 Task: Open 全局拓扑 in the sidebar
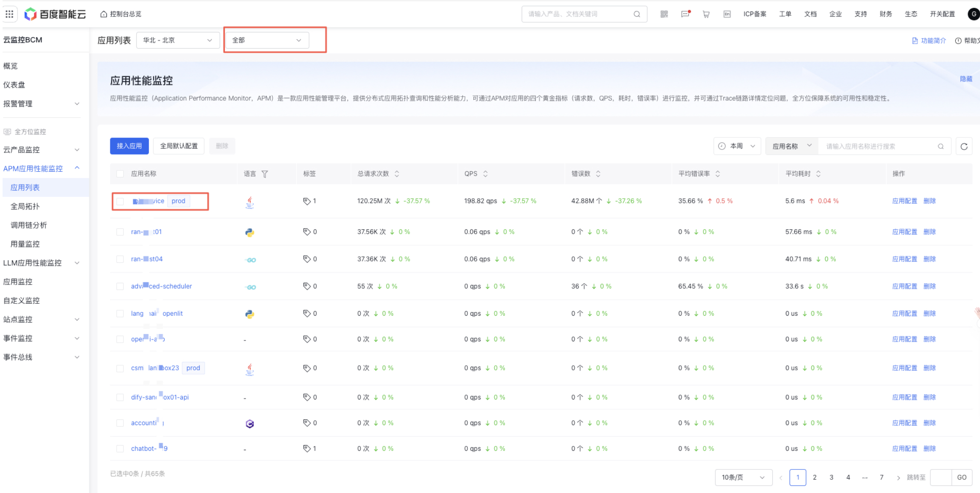point(25,206)
